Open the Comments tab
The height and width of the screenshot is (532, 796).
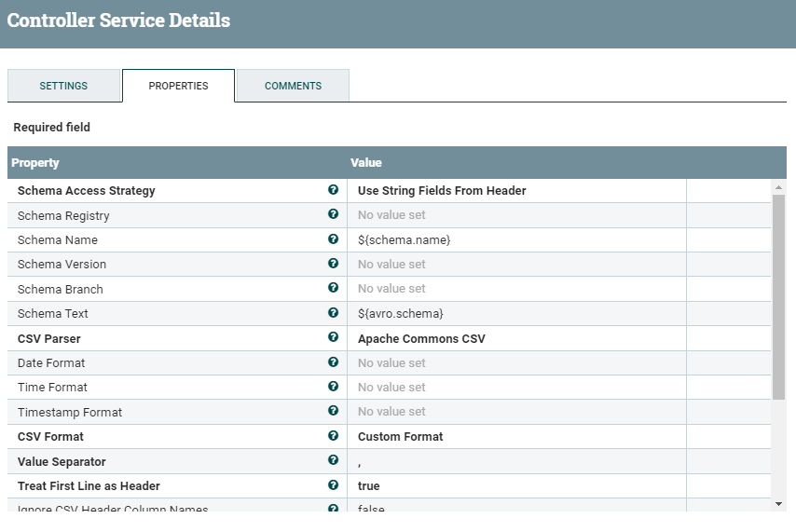293,86
